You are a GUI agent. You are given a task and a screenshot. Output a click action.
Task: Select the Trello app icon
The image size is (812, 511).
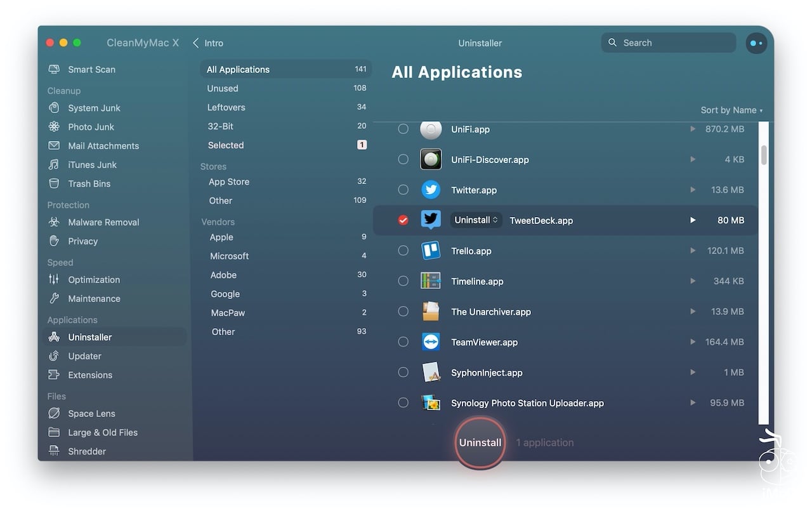pyautogui.click(x=431, y=251)
